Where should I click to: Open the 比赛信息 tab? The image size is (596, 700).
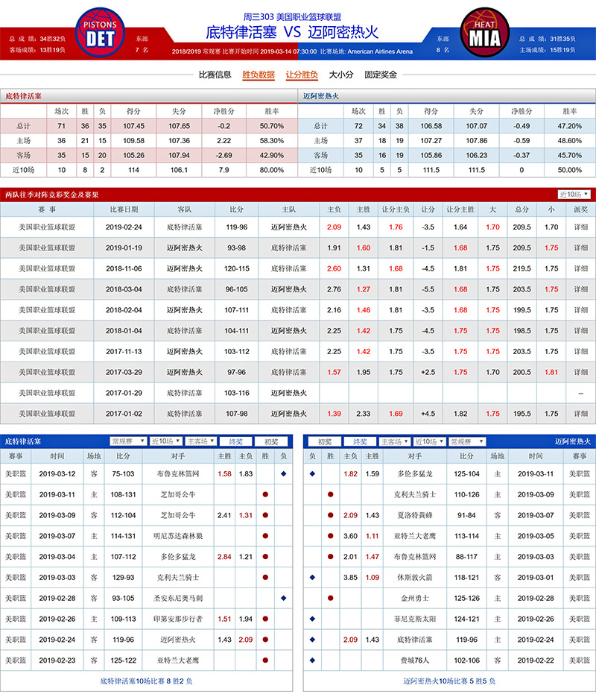(x=215, y=75)
